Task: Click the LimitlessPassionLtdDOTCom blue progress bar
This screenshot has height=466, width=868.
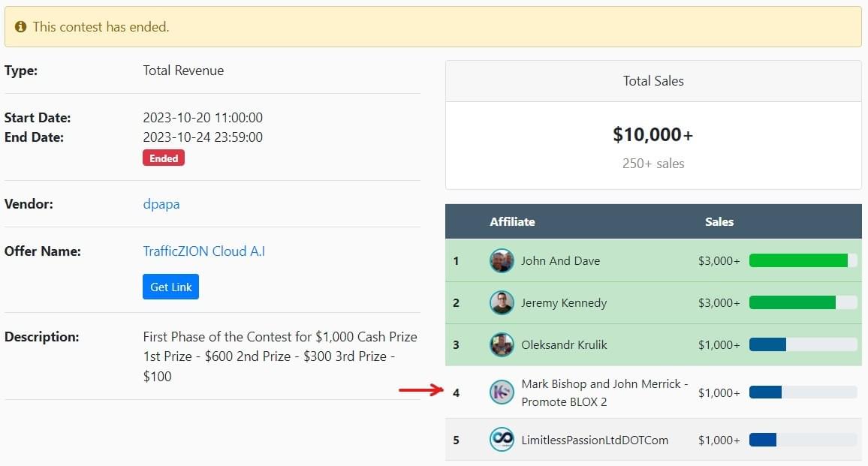Action: pos(763,440)
